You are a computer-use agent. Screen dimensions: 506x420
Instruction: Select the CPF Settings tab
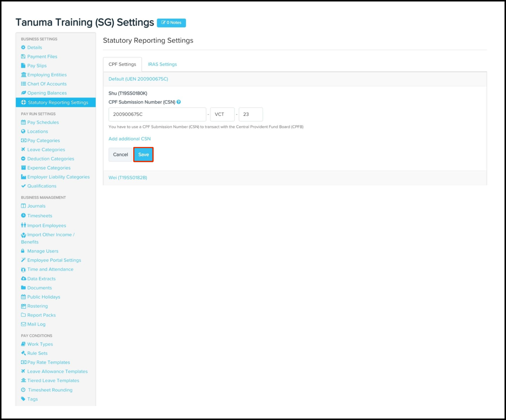(x=122, y=64)
